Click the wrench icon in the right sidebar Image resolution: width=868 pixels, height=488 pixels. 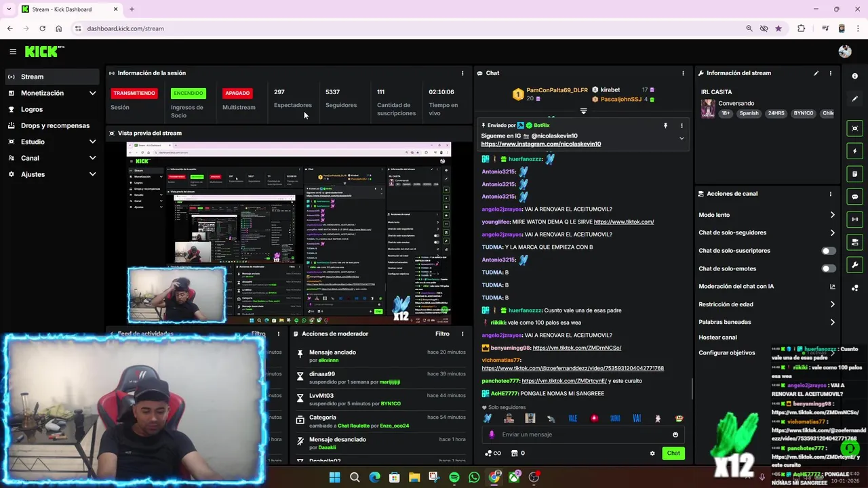855,265
